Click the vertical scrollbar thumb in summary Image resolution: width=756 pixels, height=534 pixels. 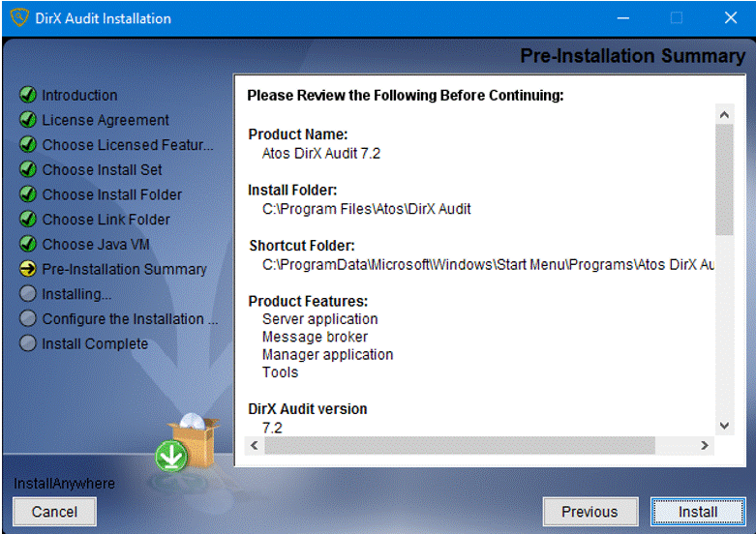point(724,180)
